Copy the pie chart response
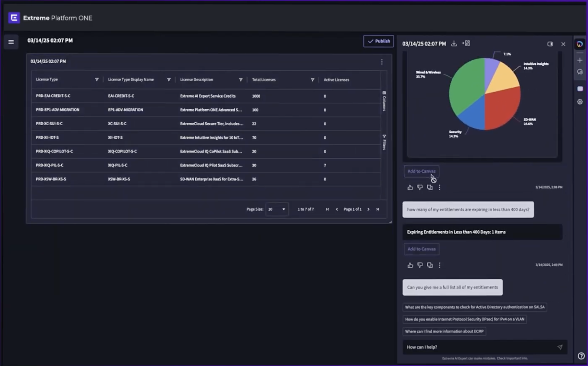The height and width of the screenshot is (366, 588). [430, 188]
